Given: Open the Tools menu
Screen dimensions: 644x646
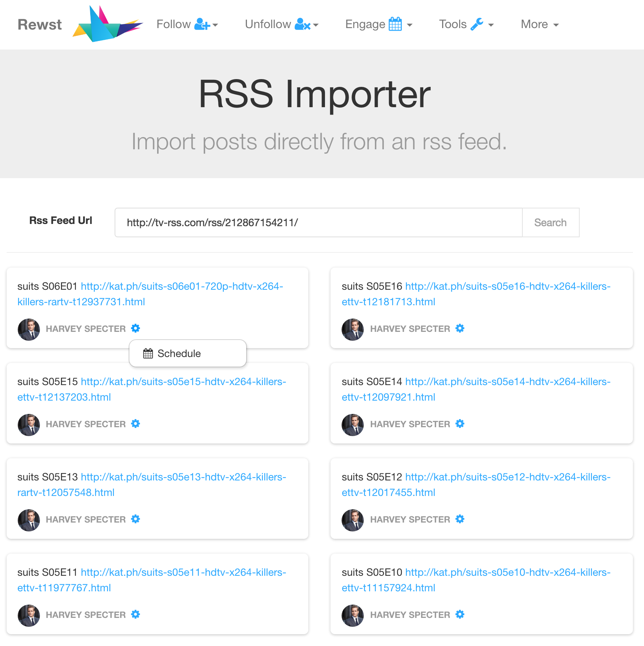Looking at the screenshot, I should click(467, 24).
